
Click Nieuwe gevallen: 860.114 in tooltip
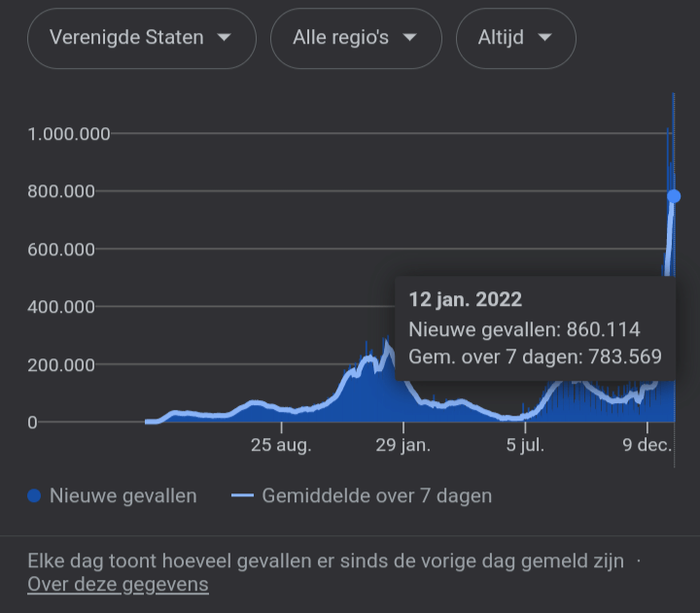click(524, 329)
